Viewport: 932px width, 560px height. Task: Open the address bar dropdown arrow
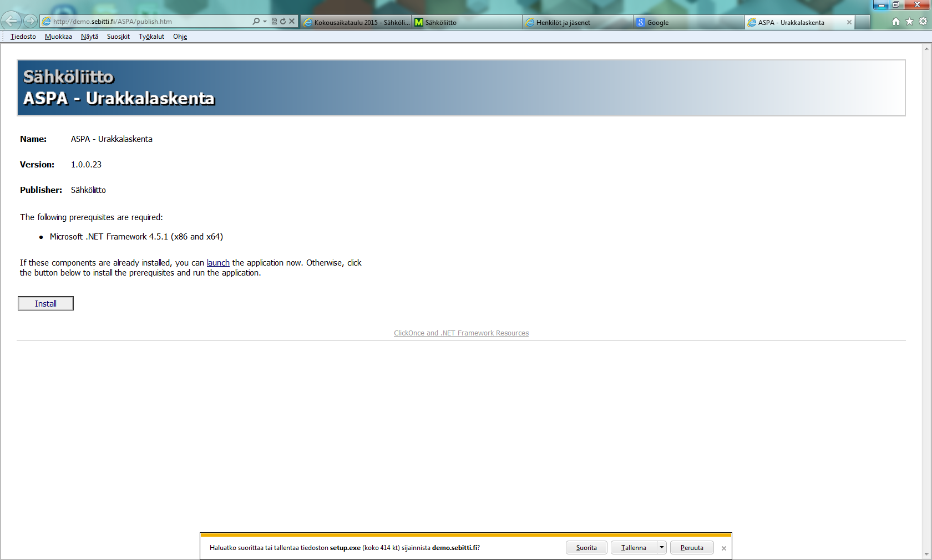265,21
